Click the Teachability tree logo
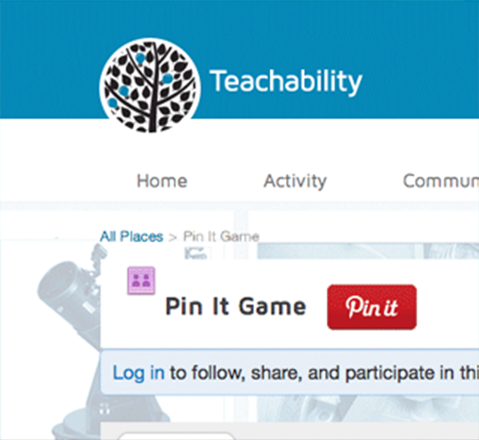 (x=150, y=85)
